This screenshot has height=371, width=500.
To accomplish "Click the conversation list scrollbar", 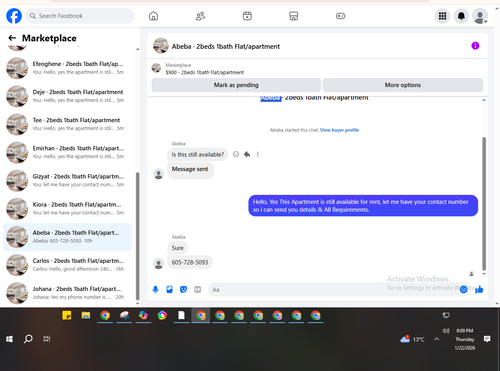I will tap(137, 236).
